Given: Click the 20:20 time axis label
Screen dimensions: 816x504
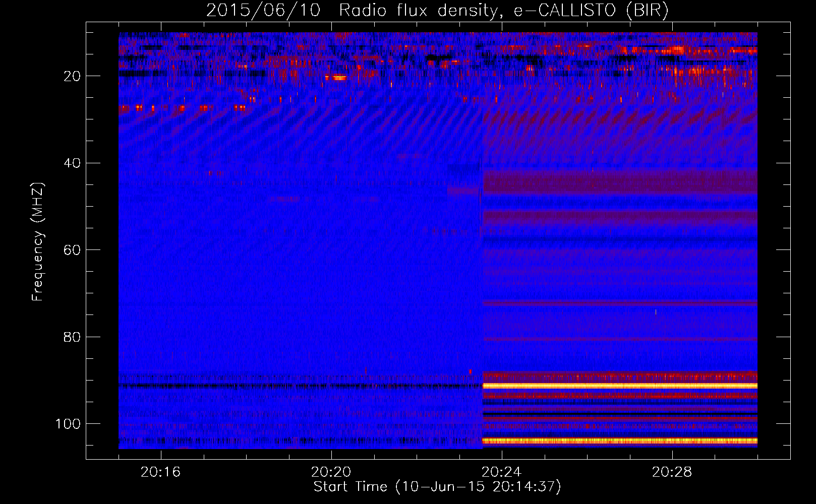Looking at the screenshot, I should [x=331, y=472].
